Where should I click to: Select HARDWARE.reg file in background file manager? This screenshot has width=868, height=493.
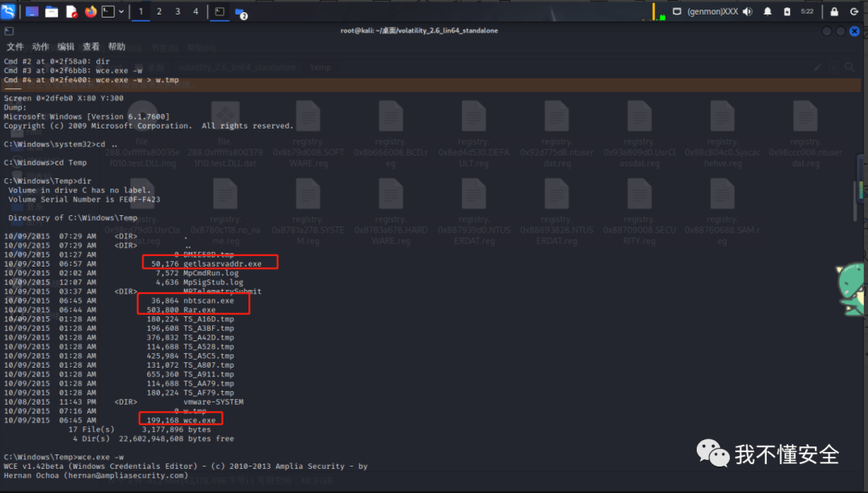click(391, 213)
